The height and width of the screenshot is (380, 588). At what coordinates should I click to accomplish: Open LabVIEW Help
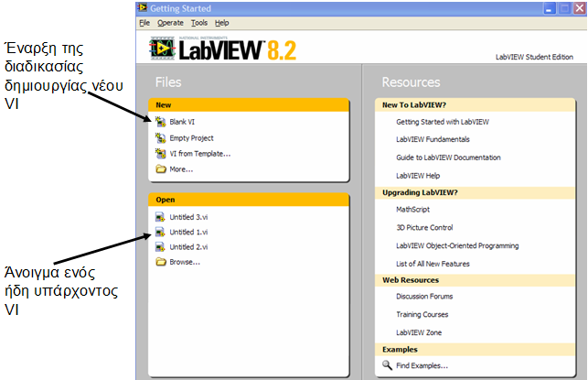pos(418,176)
